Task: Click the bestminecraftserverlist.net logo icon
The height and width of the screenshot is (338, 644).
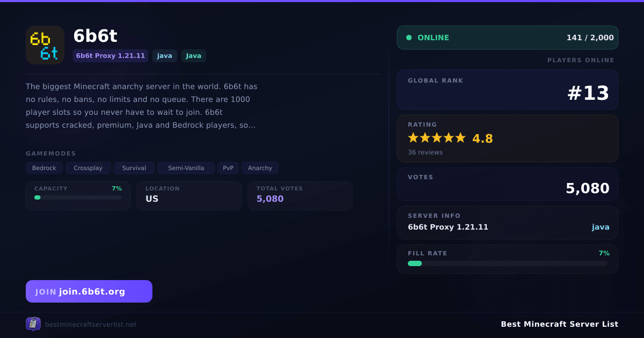Action: click(x=33, y=324)
